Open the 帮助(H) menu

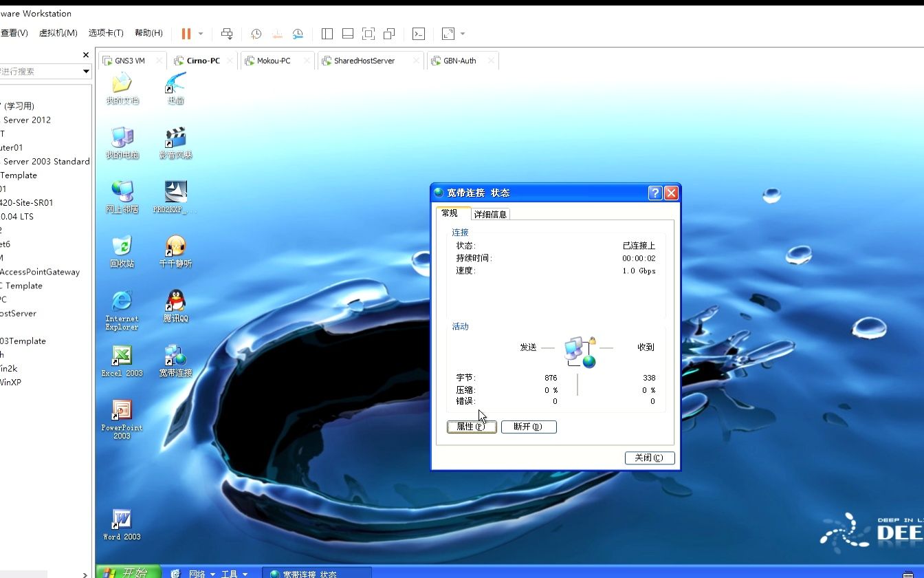coord(148,33)
